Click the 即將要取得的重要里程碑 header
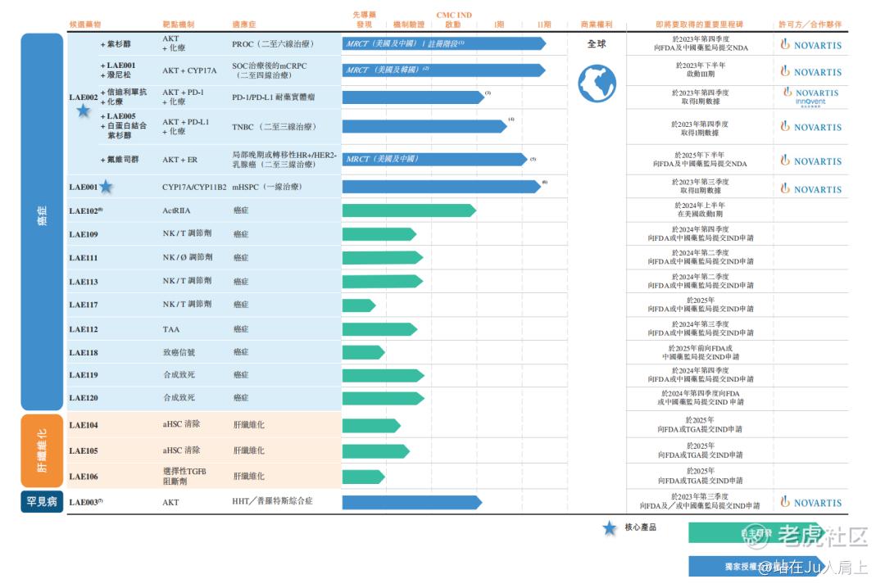 pos(700,25)
